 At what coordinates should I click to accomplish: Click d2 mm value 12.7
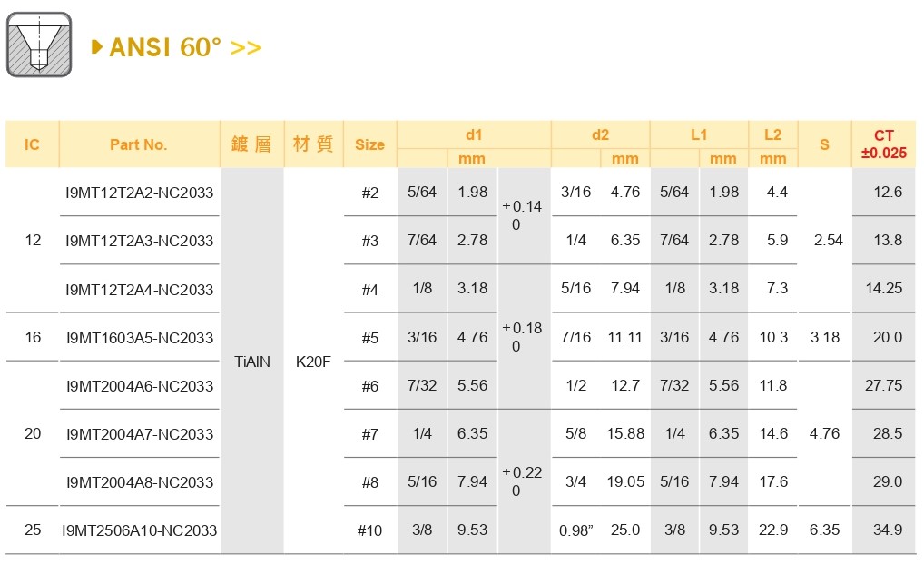click(625, 385)
